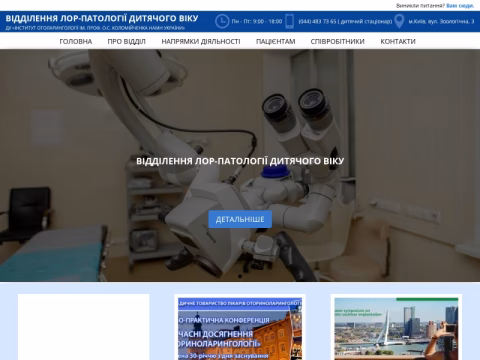Viewport: 480px width, 360px height.
Task: Open НАПРЯМКИ ДІЯЛЬНОСТІ menu item
Action: click(x=201, y=42)
